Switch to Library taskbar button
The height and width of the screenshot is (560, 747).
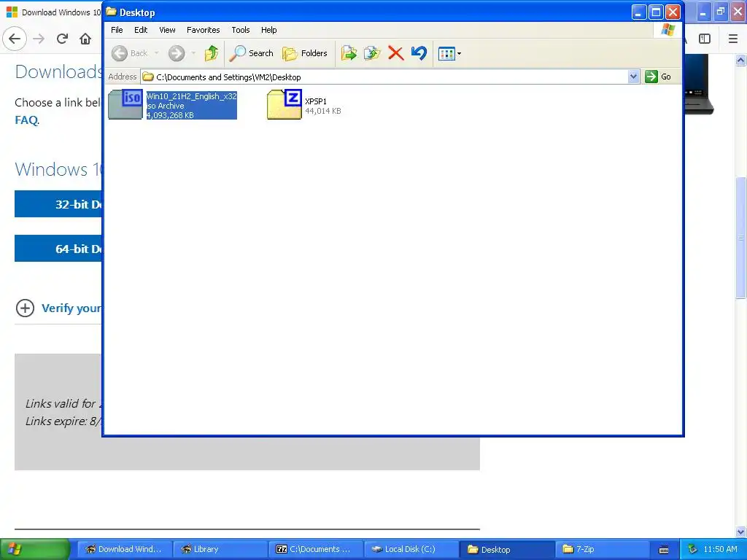220,549
